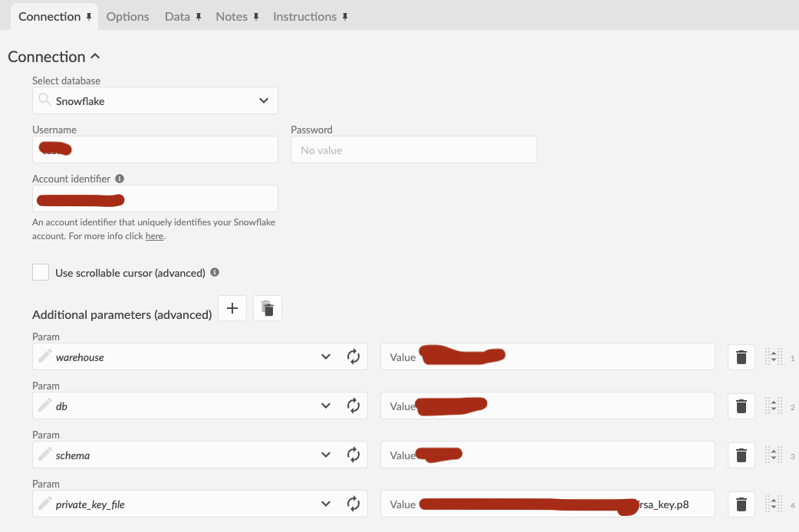Viewport: 799px width, 532px height.
Task: Delete the private_key_file parameter row
Action: [741, 504]
